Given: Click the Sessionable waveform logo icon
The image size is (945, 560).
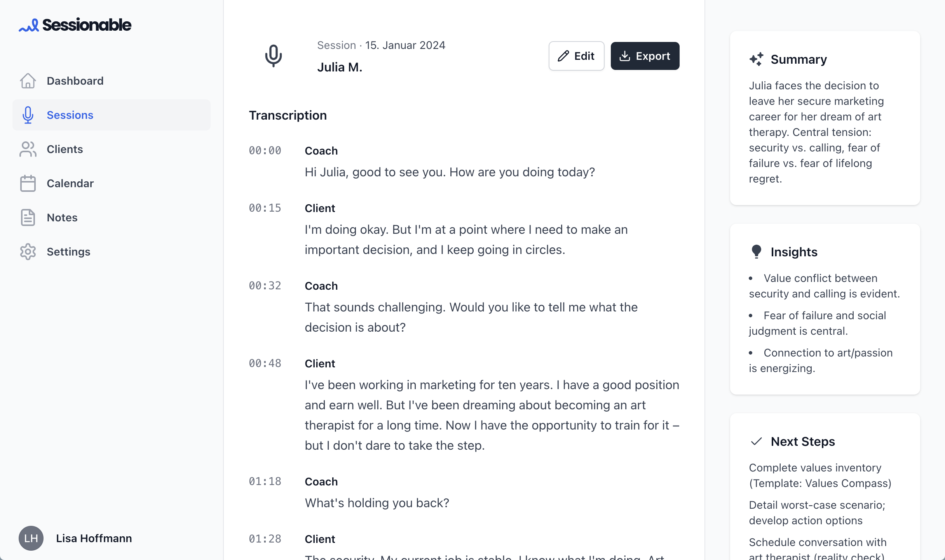Looking at the screenshot, I should pyautogui.click(x=29, y=26).
